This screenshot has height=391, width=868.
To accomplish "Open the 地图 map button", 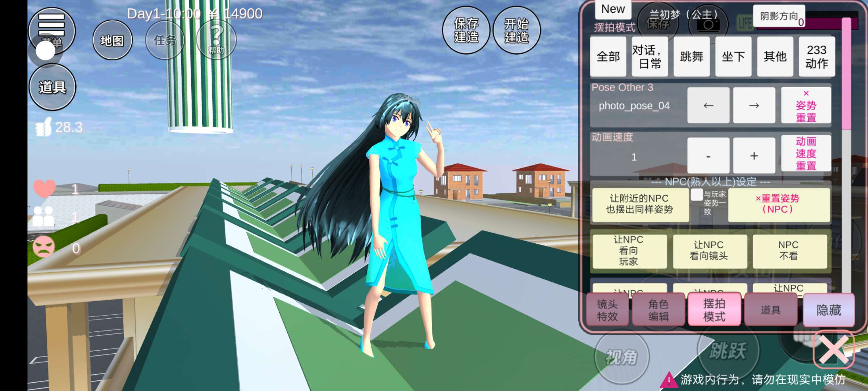I will 112,41.
